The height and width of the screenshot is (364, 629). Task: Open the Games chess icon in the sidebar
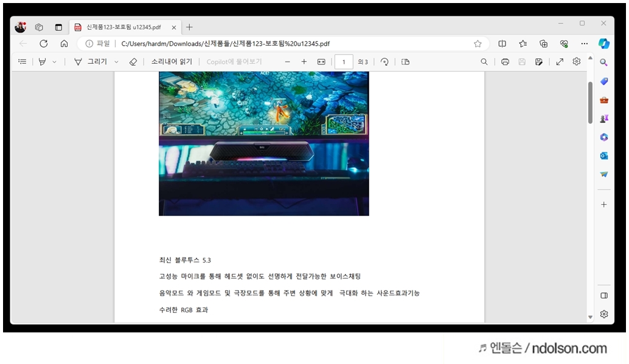(603, 118)
